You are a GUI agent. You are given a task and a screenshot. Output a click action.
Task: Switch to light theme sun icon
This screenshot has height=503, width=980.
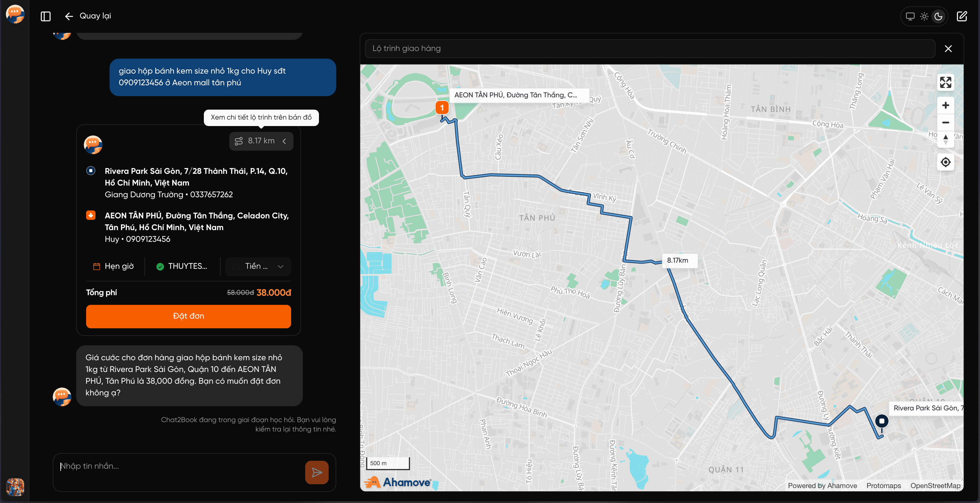[924, 16]
